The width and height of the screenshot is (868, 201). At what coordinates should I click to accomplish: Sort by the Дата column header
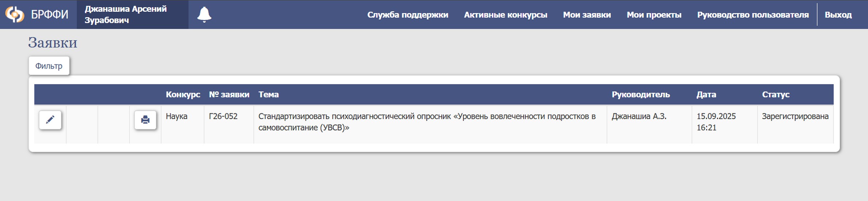tap(706, 95)
